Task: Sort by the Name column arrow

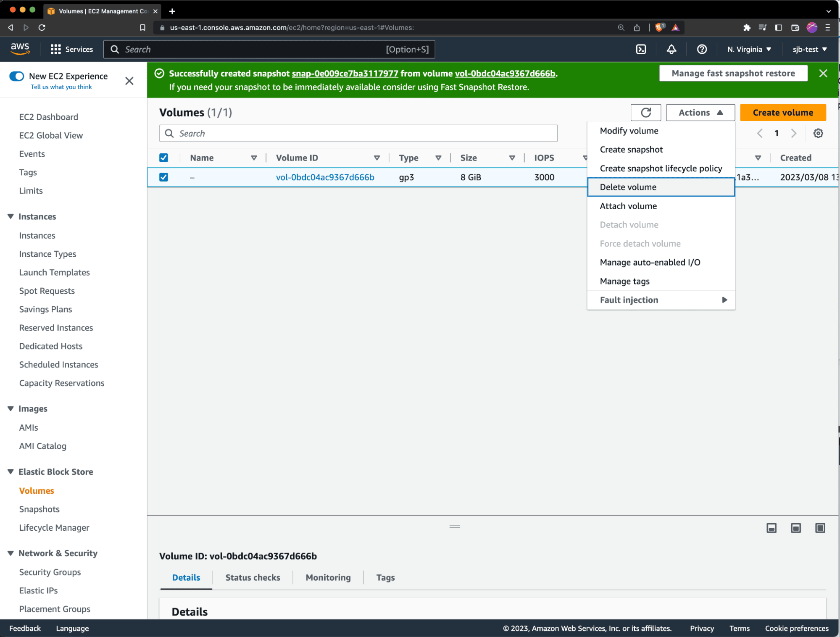Action: pyautogui.click(x=254, y=158)
